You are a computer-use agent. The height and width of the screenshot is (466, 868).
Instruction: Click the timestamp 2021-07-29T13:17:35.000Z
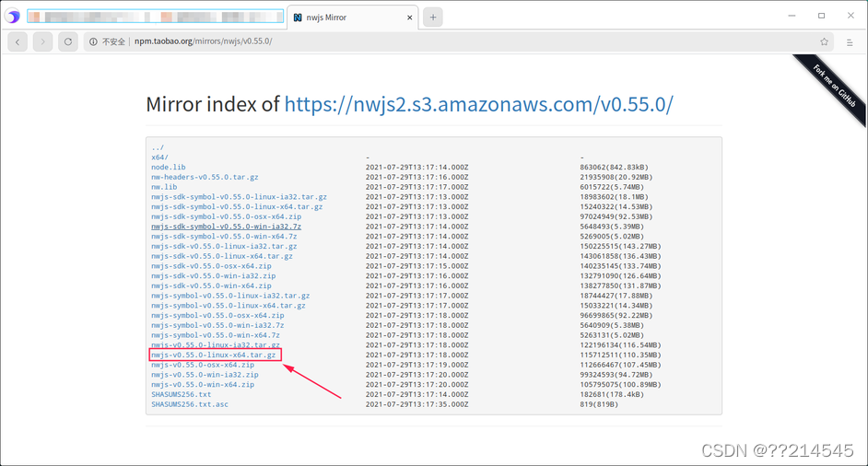coord(416,404)
